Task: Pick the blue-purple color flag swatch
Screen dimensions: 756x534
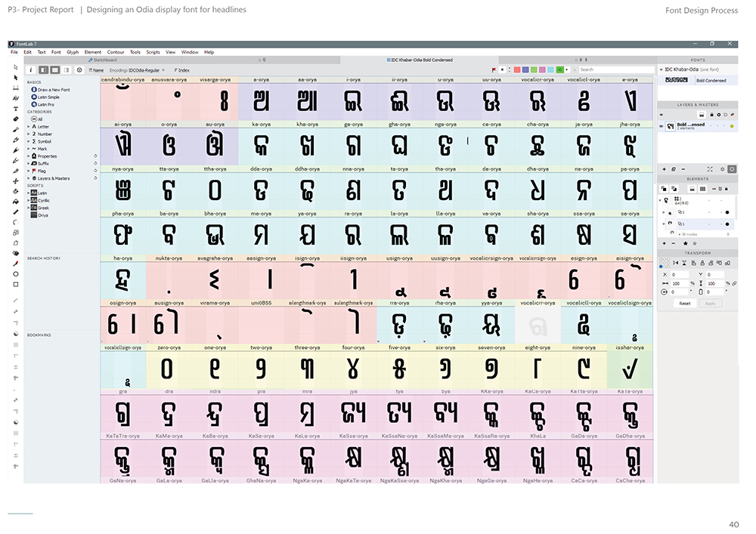Action: pos(526,69)
